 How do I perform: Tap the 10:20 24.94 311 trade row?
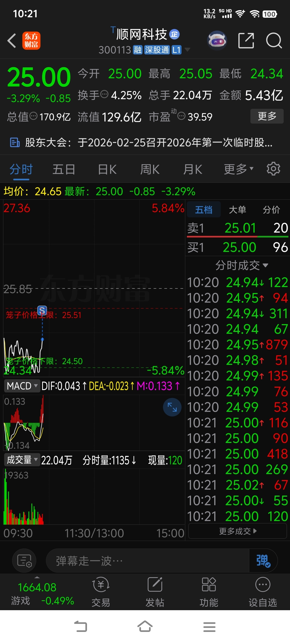[238, 313]
